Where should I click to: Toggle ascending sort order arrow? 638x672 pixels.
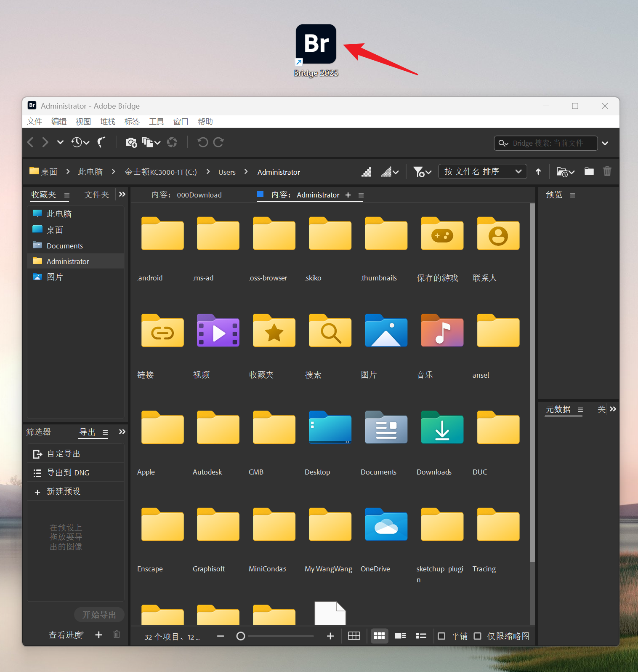[x=538, y=172]
